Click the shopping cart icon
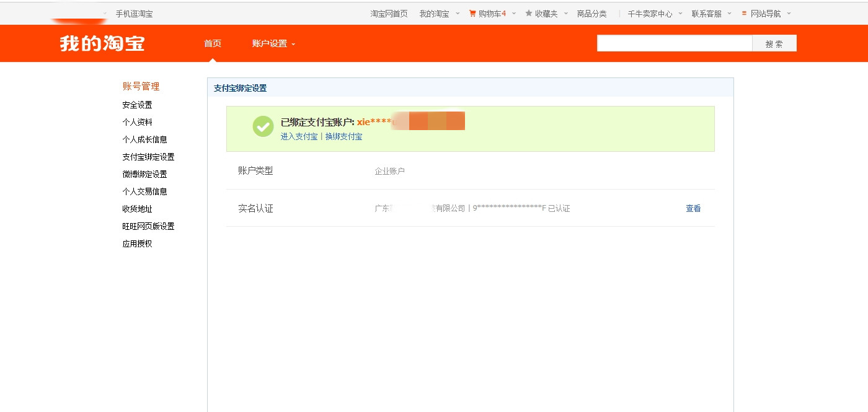Image resolution: width=868 pixels, height=412 pixels. pos(472,13)
